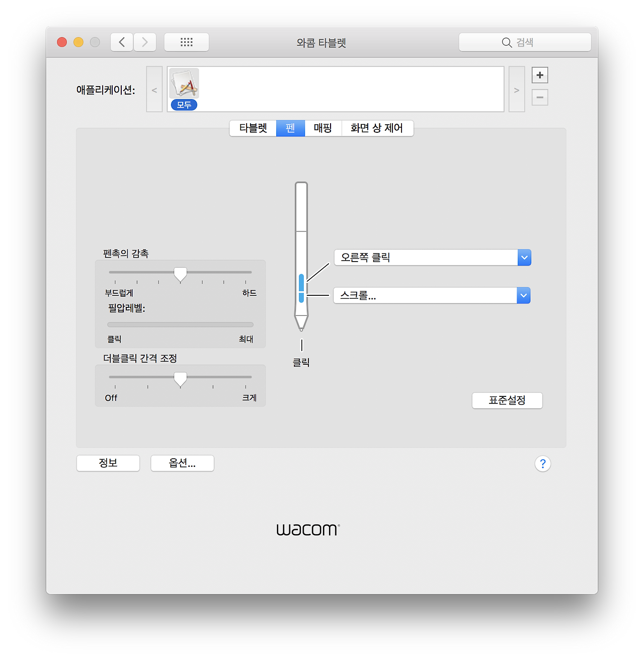
Task: Remove an application with the minus button
Action: tap(539, 97)
